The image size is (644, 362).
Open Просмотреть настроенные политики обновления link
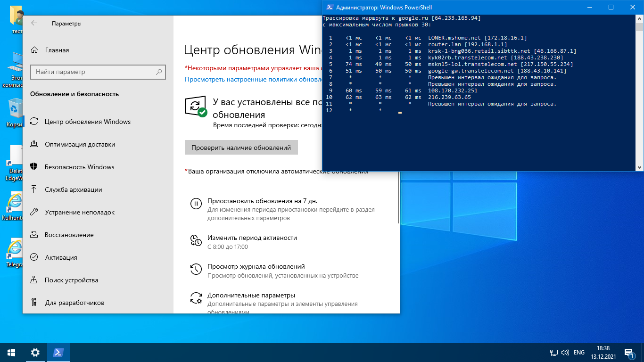click(x=253, y=80)
